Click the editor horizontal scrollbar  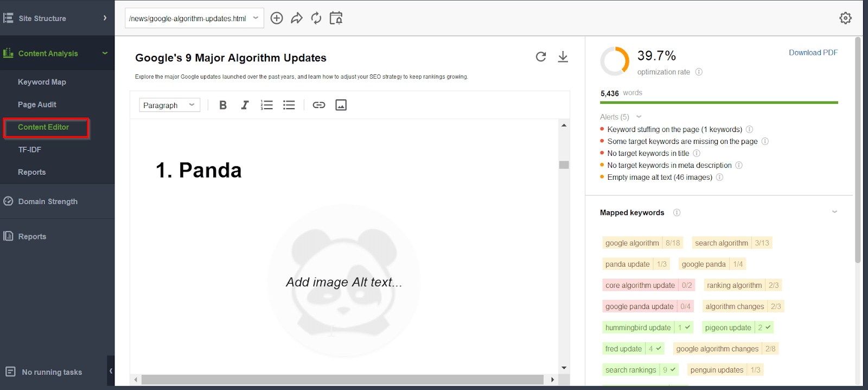click(342, 379)
